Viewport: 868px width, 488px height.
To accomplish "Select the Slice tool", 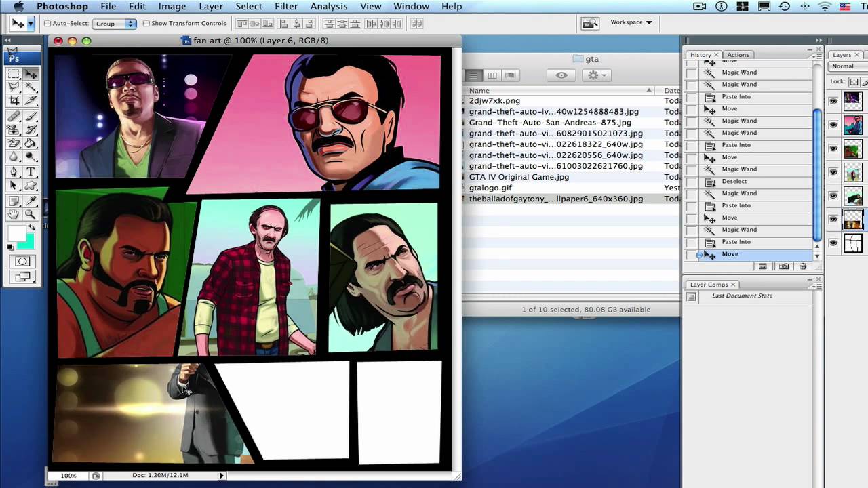I will pos(31,101).
